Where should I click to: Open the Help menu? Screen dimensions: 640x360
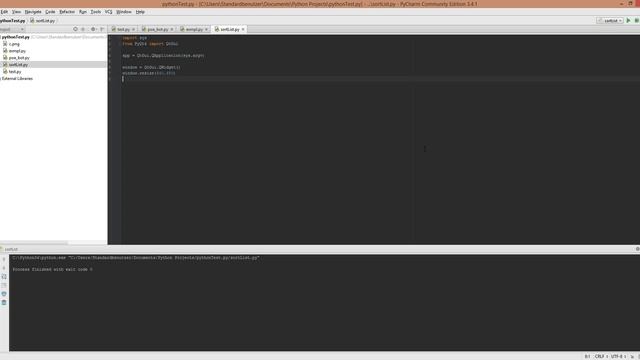[x=140, y=12]
